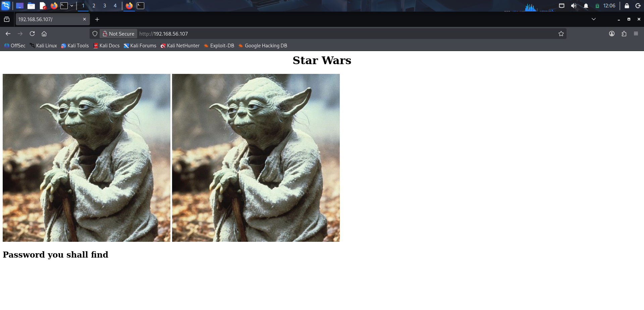Open the Firefox account icon

pyautogui.click(x=611, y=34)
